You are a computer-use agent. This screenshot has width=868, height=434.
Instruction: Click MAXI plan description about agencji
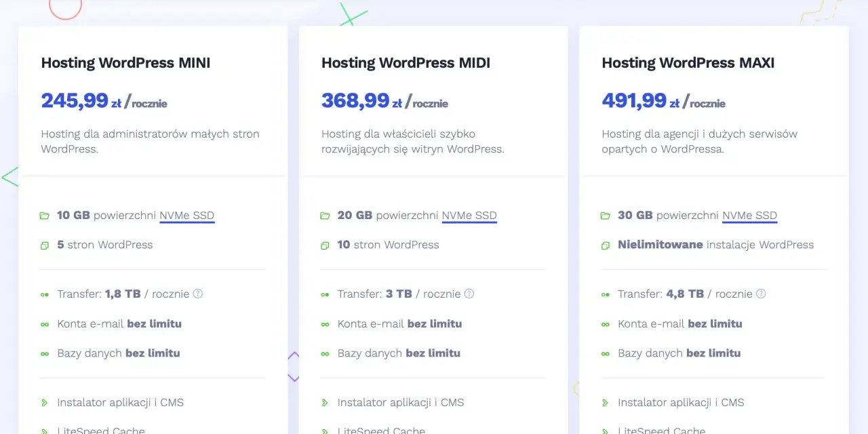click(x=699, y=141)
